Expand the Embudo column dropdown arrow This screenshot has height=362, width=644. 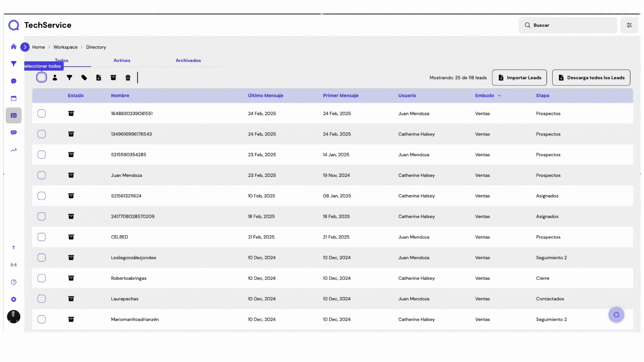500,96
